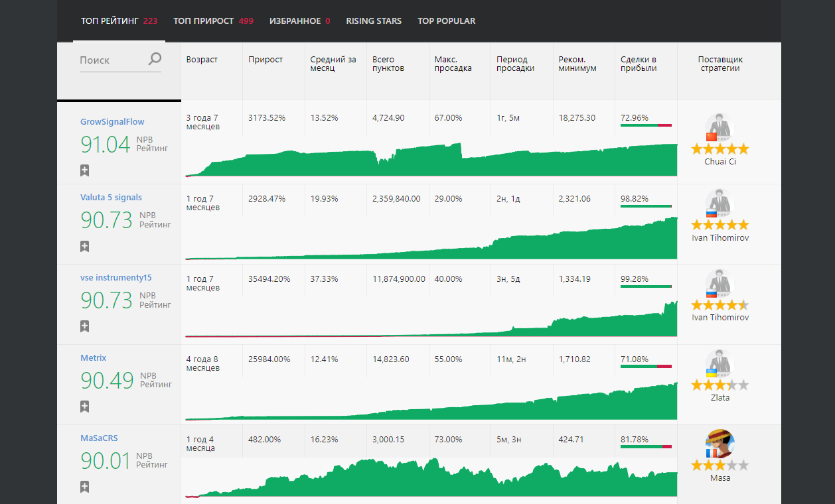Add GrowSignalFlow to favorites with plus icon

(84, 170)
